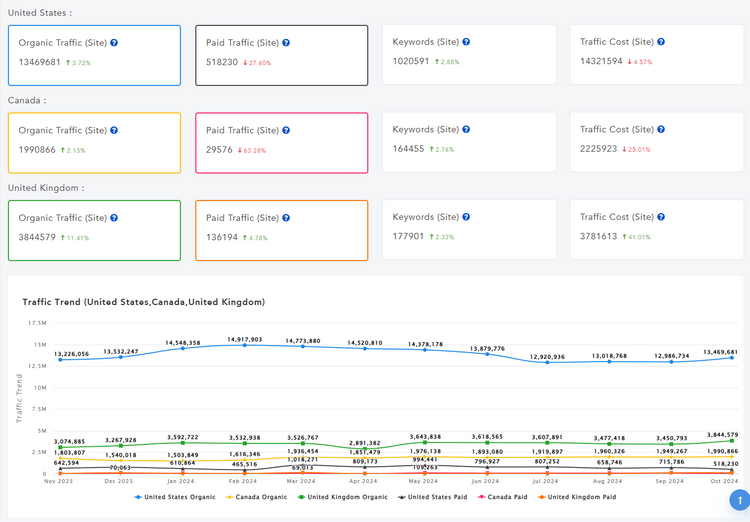This screenshot has height=522, width=750.
Task: Click US paid traffic value 518230
Action: click(222, 62)
